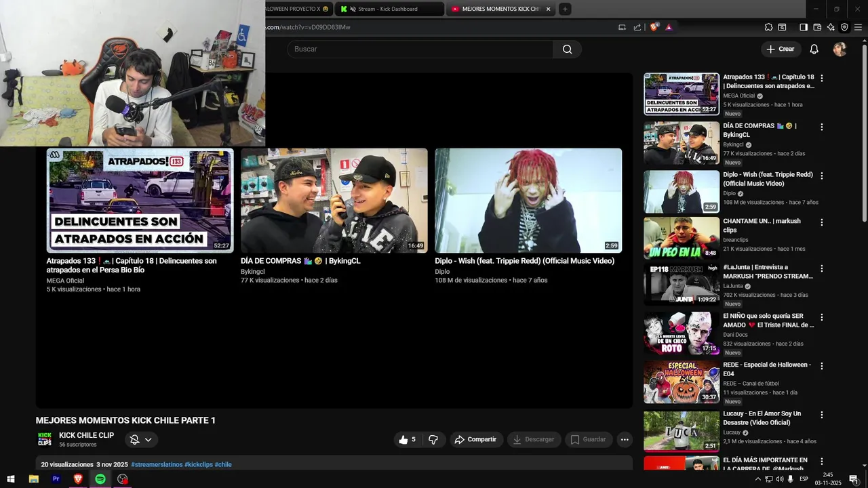Open the Brave Wallet icon

coord(817,27)
